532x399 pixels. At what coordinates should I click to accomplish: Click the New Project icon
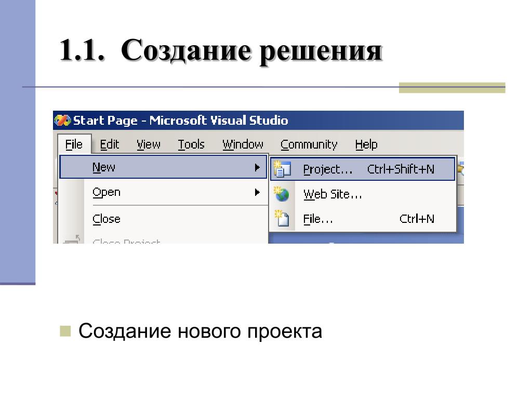[x=282, y=169]
